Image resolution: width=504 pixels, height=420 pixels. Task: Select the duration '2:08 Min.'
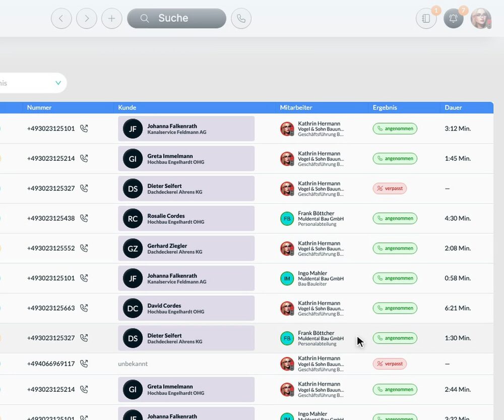[458, 248]
